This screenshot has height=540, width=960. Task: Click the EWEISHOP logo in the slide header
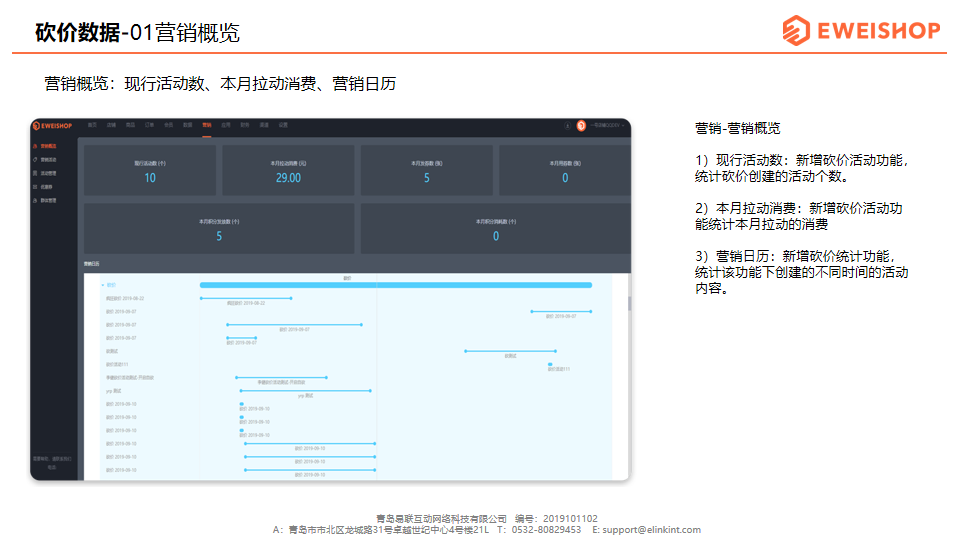click(861, 30)
